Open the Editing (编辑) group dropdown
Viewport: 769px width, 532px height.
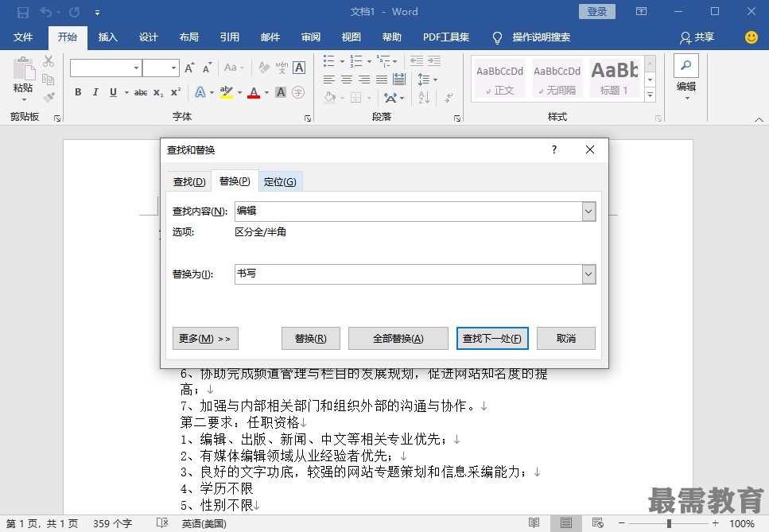(686, 80)
